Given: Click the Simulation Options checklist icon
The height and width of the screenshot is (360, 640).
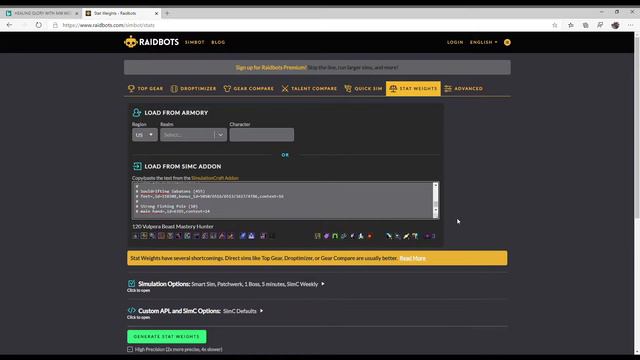Looking at the screenshot, I should click(x=131, y=284).
